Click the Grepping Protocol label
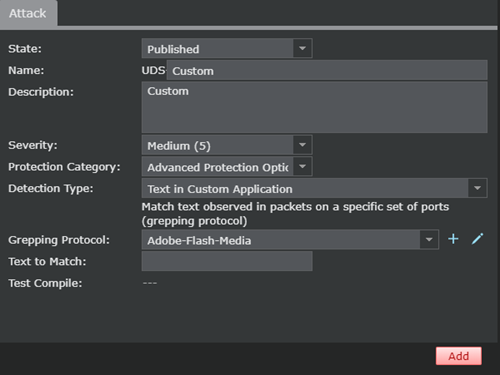 [59, 240]
